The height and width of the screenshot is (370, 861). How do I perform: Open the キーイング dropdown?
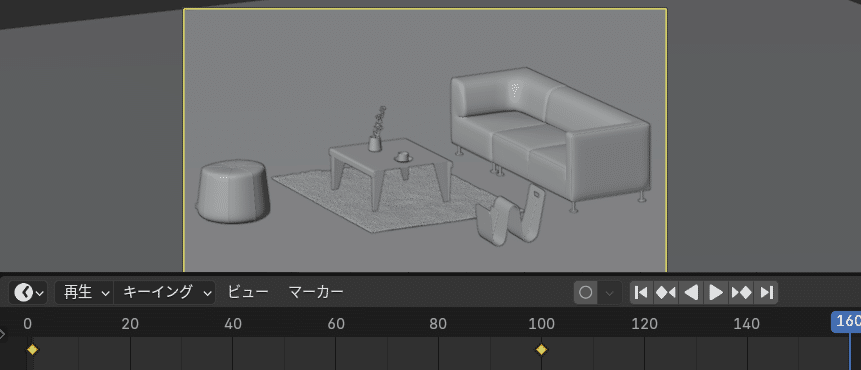pyautogui.click(x=164, y=293)
